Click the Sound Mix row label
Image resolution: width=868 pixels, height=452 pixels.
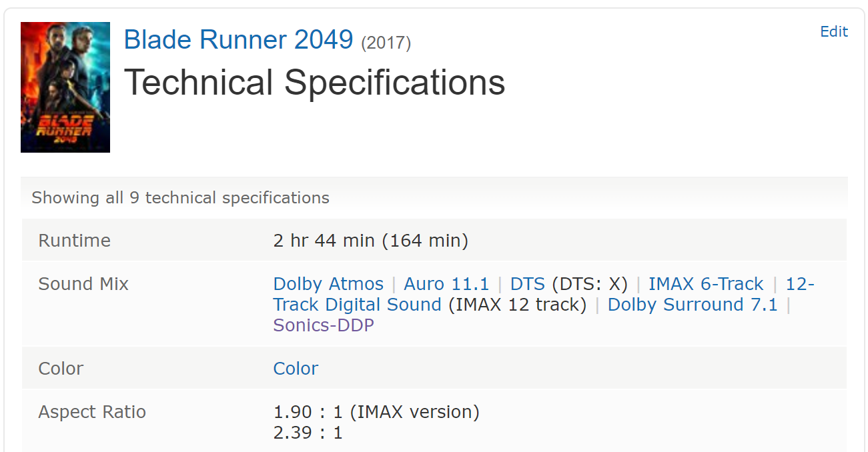point(83,284)
